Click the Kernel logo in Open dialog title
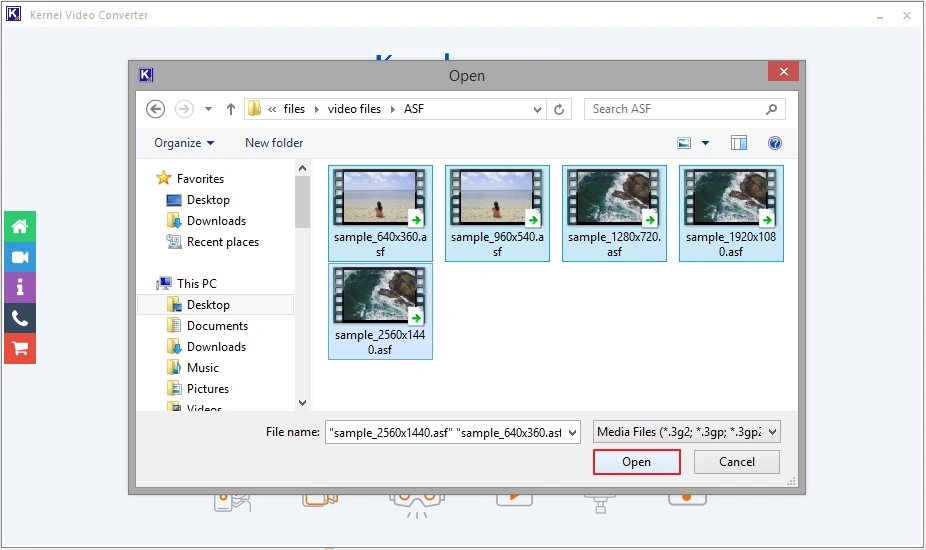The height and width of the screenshot is (550, 926). [x=146, y=75]
